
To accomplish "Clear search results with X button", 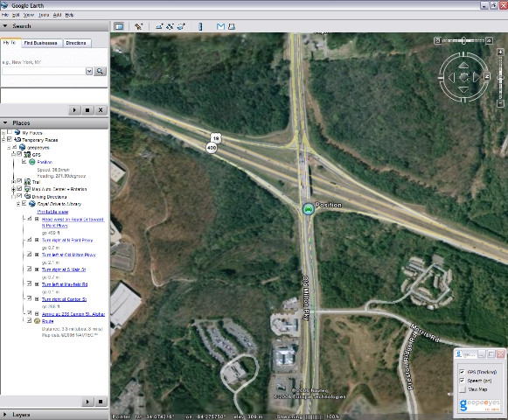I will pyautogui.click(x=101, y=110).
